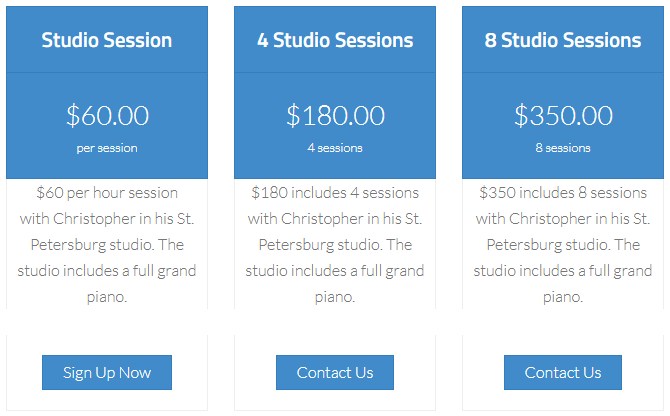Click Contact Us under 4 Studio Sessions

335,372
